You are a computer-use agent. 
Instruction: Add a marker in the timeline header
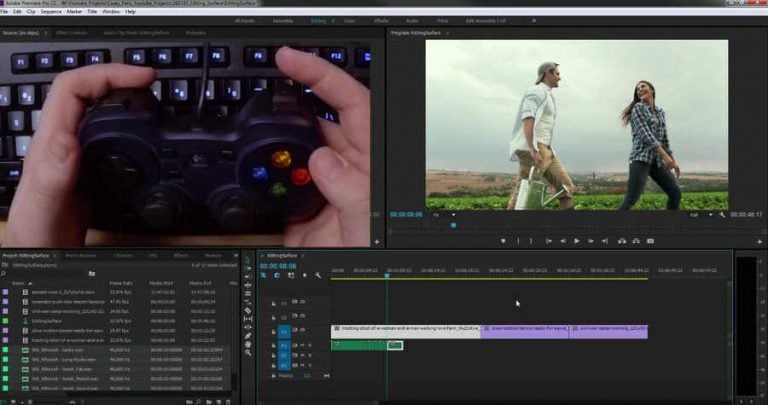(x=304, y=276)
